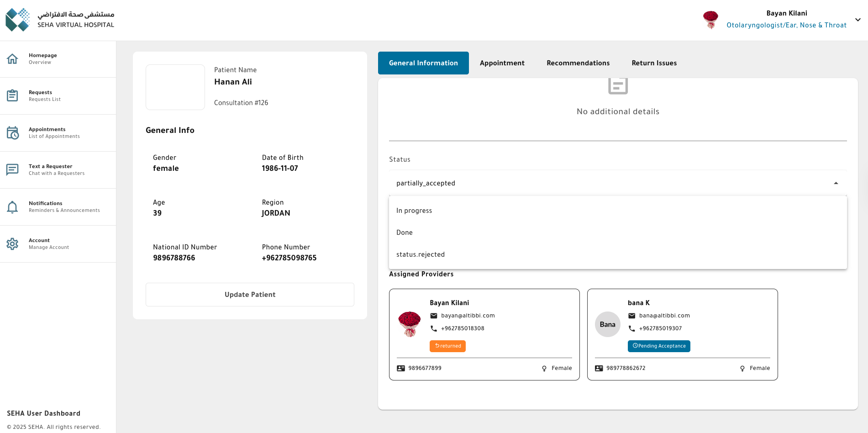Viewport: 868px width, 433px height.
Task: Collapse the Status dropdown arrow
Action: coord(836,183)
